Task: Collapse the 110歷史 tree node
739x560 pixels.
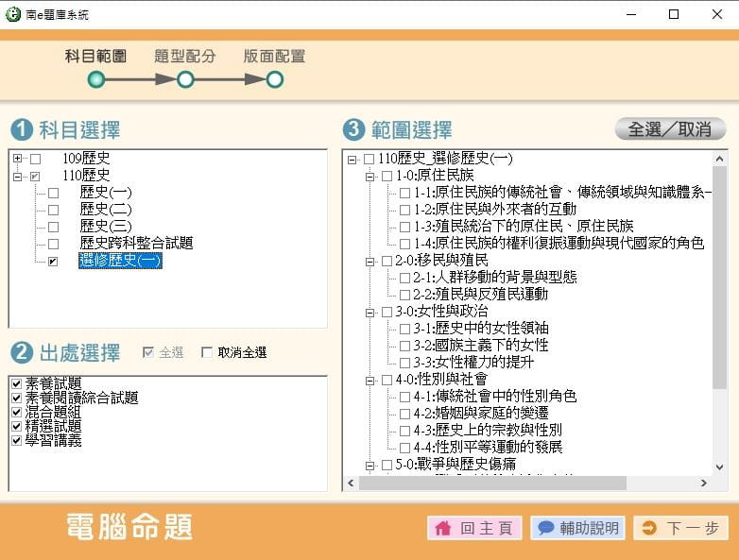Action: tap(17, 177)
